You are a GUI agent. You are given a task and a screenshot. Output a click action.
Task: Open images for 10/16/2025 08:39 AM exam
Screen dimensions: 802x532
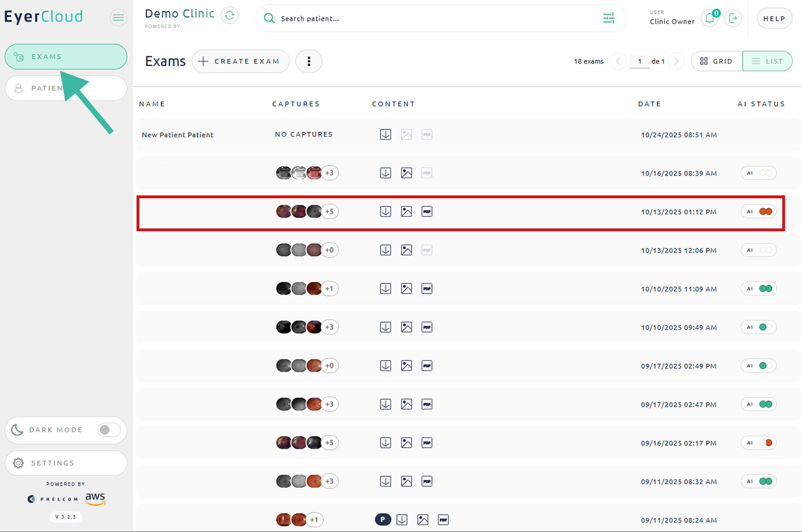pos(406,173)
